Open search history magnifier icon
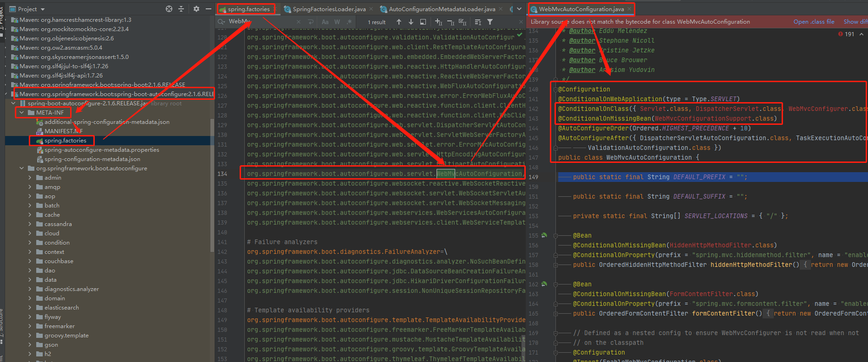868x362 pixels. pyautogui.click(x=222, y=22)
